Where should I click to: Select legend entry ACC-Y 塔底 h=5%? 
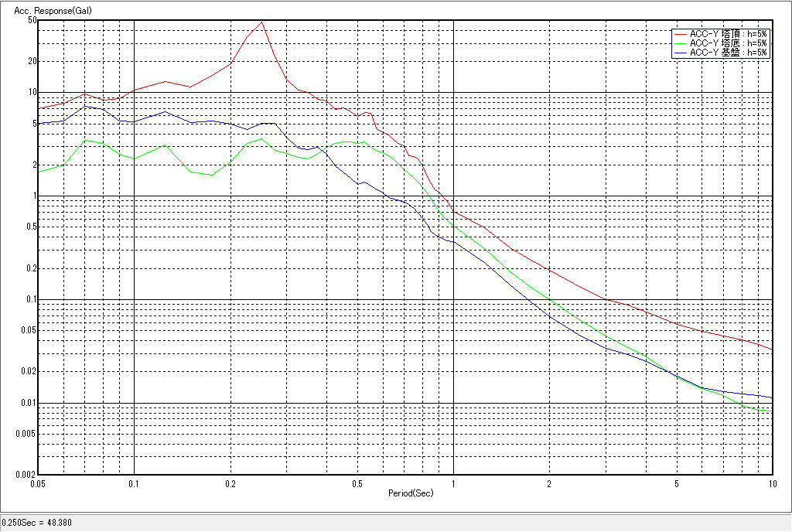pos(728,43)
